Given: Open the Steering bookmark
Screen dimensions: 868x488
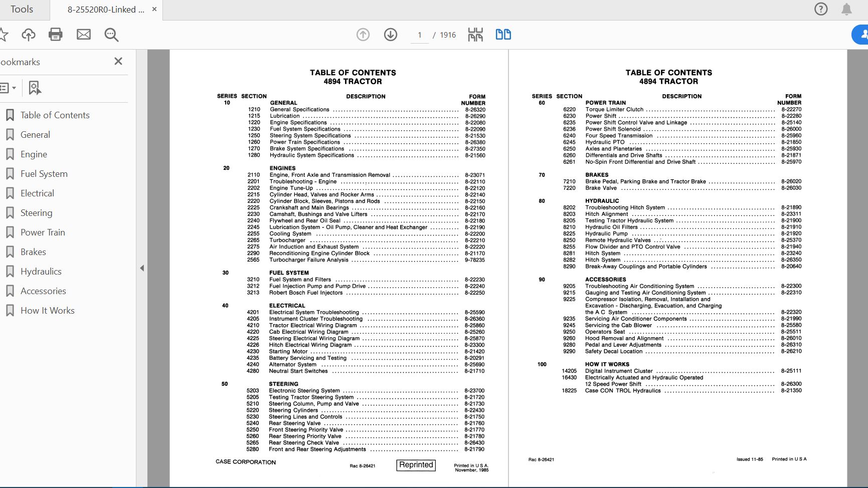Looking at the screenshot, I should pyautogui.click(x=36, y=213).
